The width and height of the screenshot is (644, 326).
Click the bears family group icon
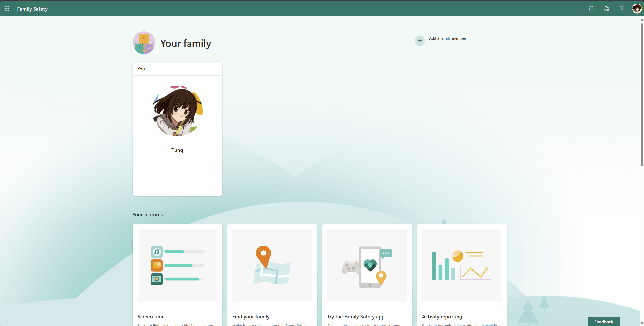point(144,43)
